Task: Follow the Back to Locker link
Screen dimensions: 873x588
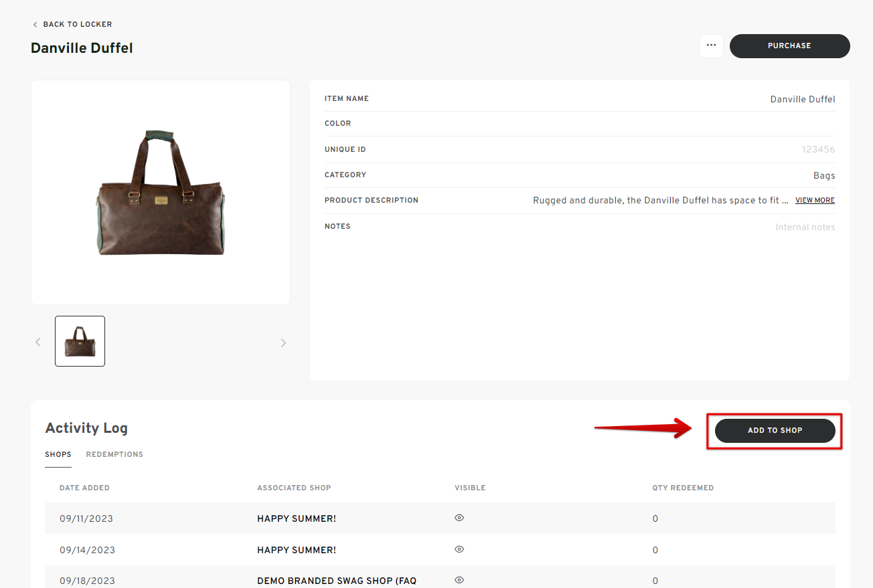Action: coord(78,25)
